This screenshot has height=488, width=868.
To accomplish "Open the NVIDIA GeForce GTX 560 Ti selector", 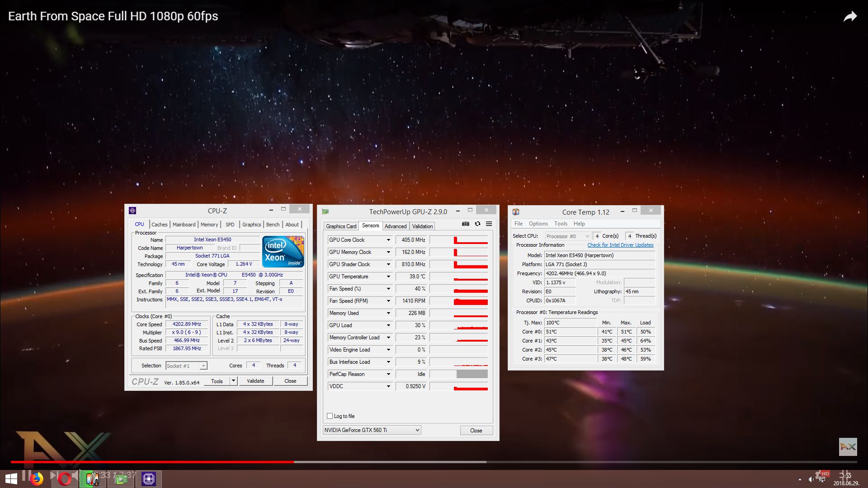I will [372, 430].
